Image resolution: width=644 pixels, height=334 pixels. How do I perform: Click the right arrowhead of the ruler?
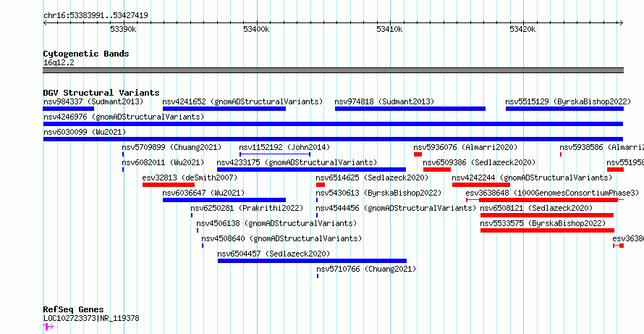[621, 23]
